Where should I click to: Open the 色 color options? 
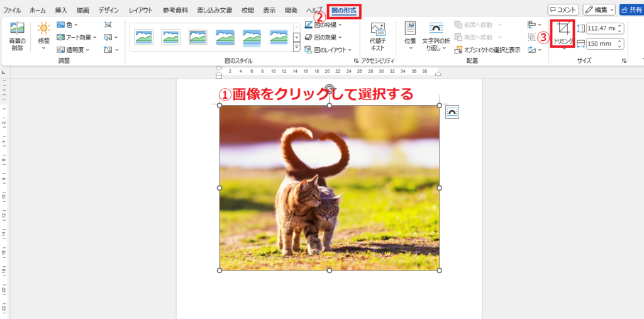click(67, 25)
